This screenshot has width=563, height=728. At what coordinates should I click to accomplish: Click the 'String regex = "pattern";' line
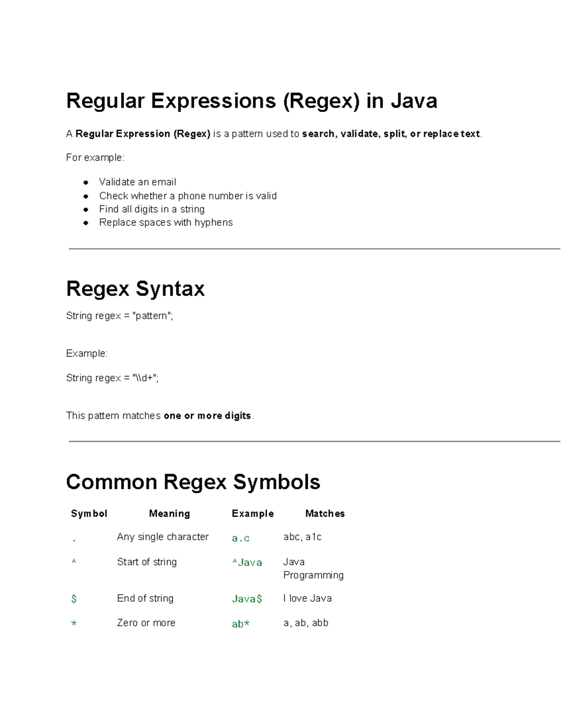(x=120, y=316)
